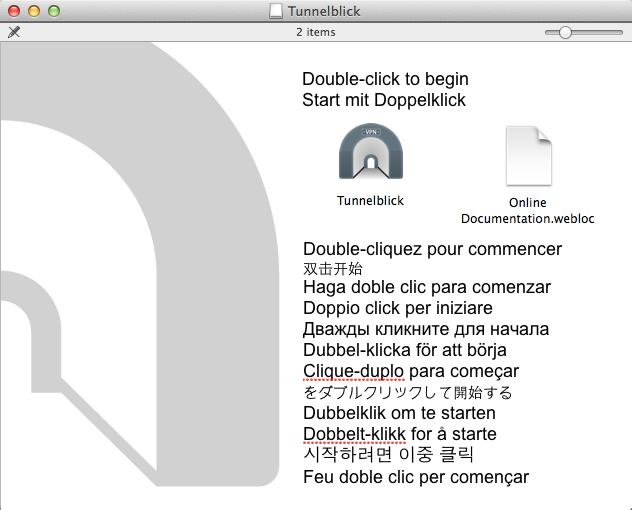Click the 'Dubbelklik om te starten' text

(399, 413)
